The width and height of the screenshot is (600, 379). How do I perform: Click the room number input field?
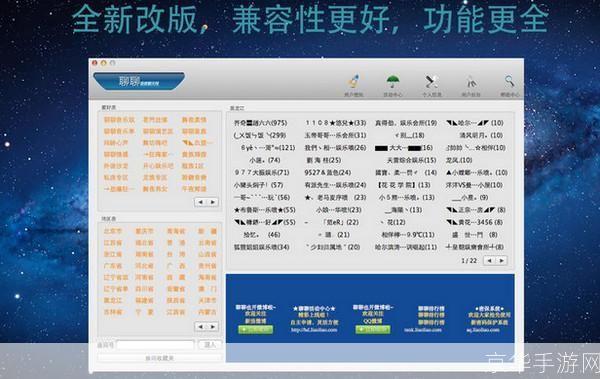click(x=155, y=345)
